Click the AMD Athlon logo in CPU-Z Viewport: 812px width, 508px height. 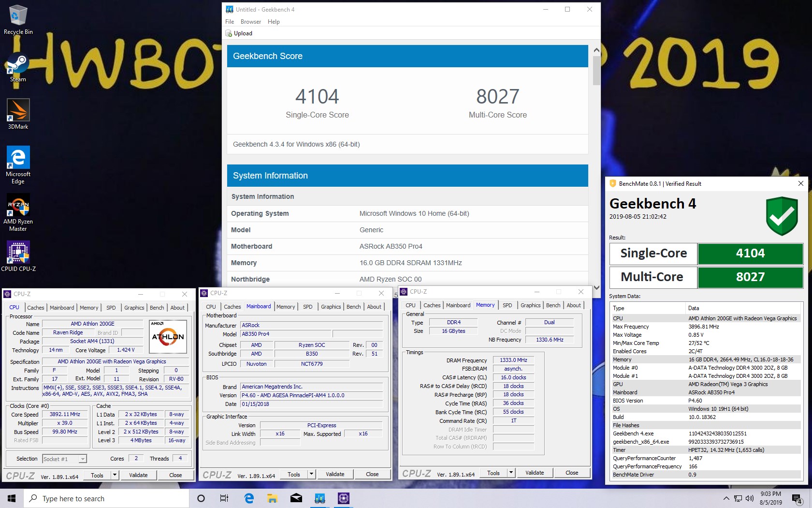point(168,336)
